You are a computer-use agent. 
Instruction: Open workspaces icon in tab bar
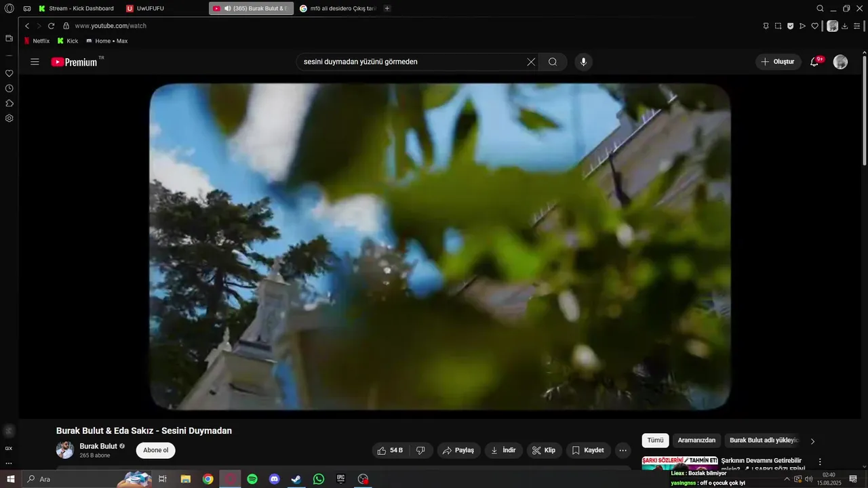coord(26,8)
